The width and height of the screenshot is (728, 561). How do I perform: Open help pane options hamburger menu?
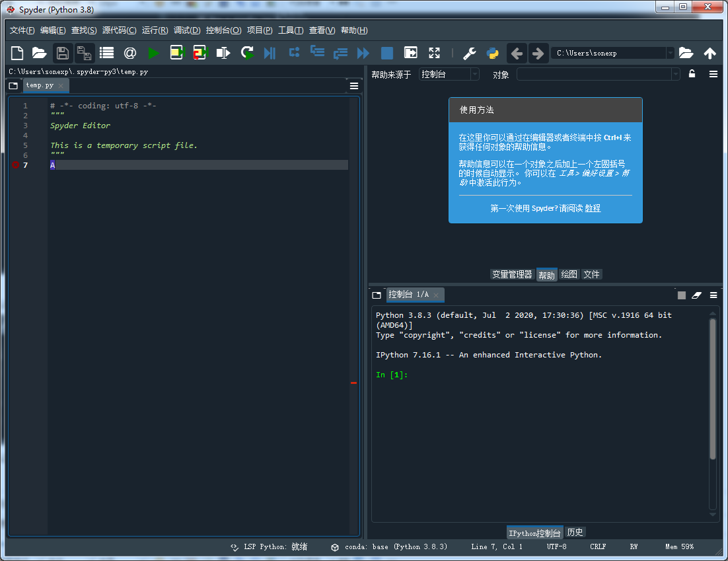pos(713,74)
